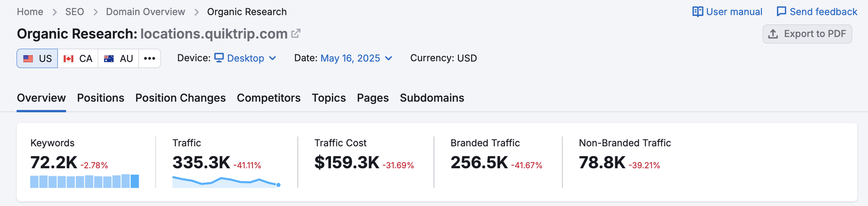The image size is (868, 206).
Task: Click the Keywords bar chart
Action: pyautogui.click(x=85, y=181)
